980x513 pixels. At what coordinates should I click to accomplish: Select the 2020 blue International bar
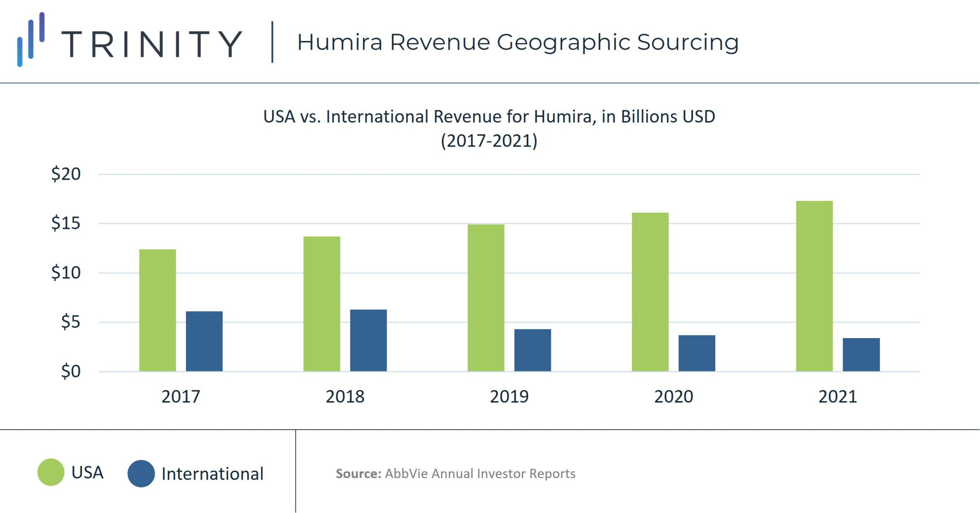coord(697,353)
